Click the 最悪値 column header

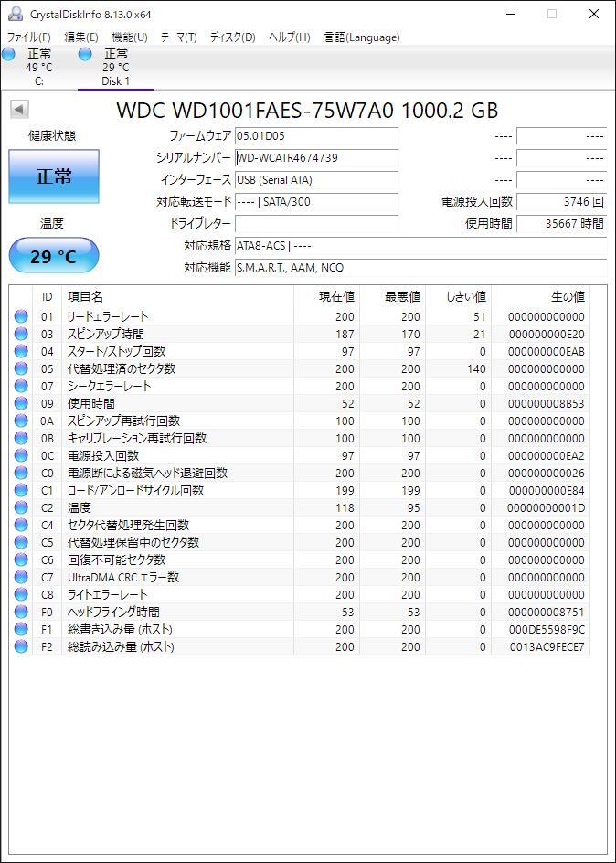pos(392,296)
